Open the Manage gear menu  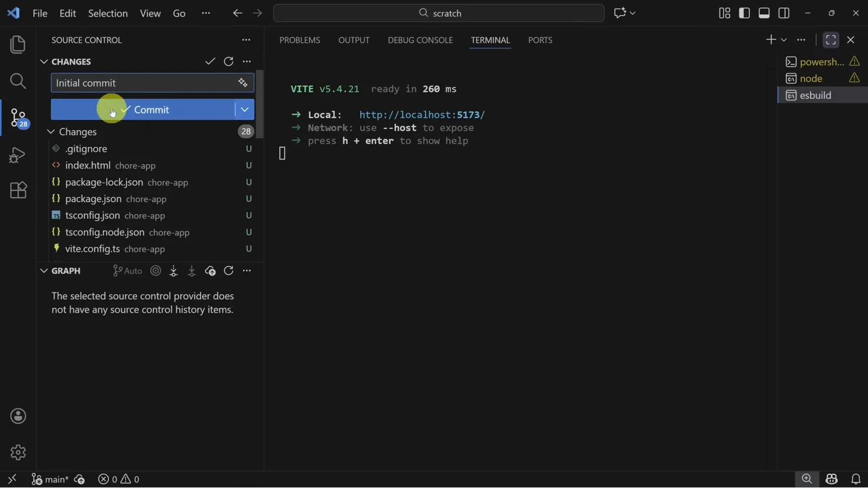tap(18, 452)
